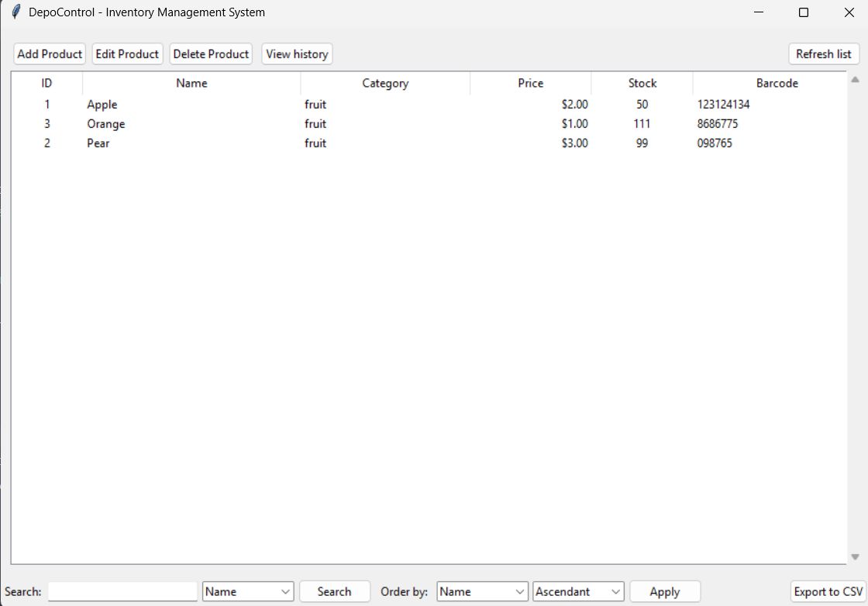This screenshot has width=868, height=606.
Task: Refresh the product list
Action: point(824,53)
